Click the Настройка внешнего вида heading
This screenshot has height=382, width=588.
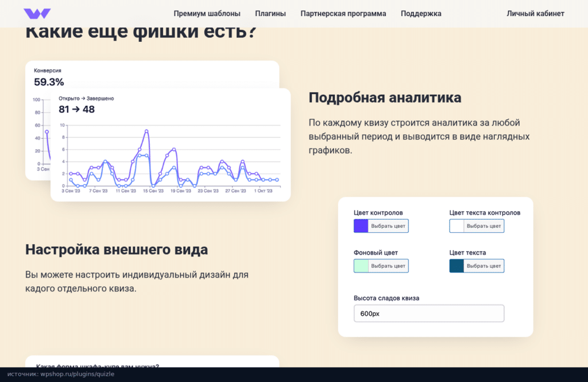117,250
